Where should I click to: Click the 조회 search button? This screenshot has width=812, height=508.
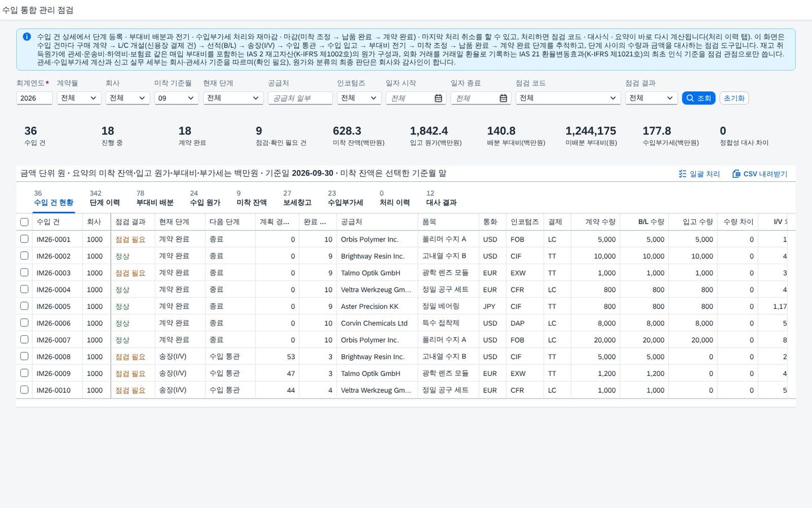[x=699, y=98]
